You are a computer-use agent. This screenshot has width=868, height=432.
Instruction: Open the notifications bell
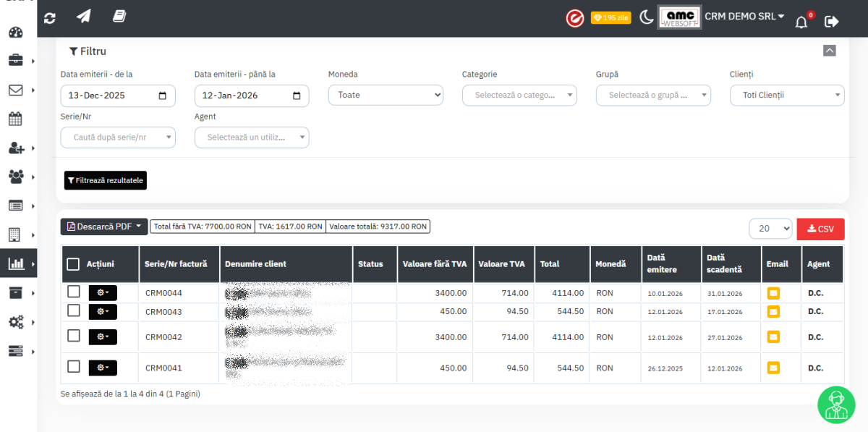coord(801,22)
